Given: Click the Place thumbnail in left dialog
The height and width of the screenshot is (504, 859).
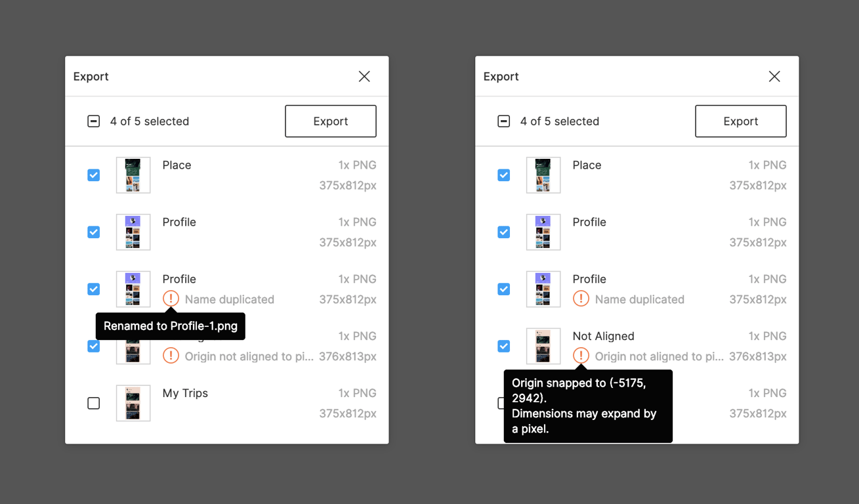Looking at the screenshot, I should coord(133,175).
